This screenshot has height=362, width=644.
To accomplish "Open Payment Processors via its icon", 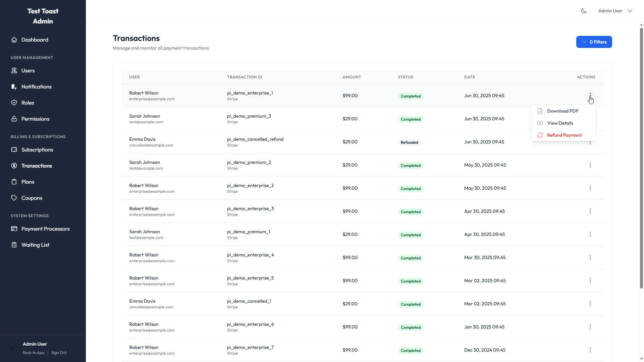I will (x=14, y=229).
